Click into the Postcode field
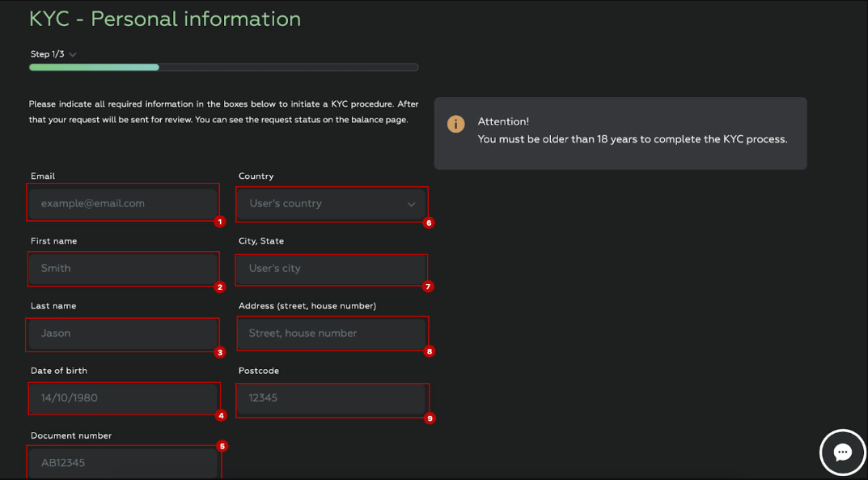Viewport: 868px width, 480px height. [x=332, y=398]
